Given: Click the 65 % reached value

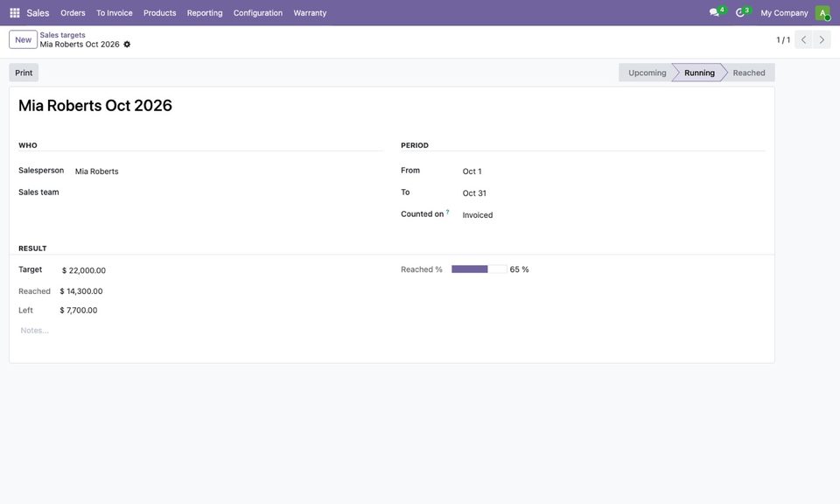Looking at the screenshot, I should [x=519, y=269].
